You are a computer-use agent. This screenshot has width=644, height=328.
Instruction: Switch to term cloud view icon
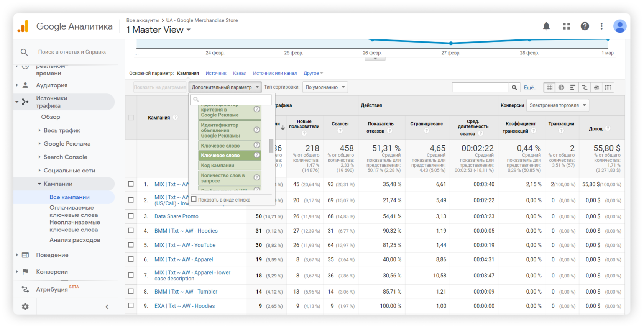tap(596, 87)
